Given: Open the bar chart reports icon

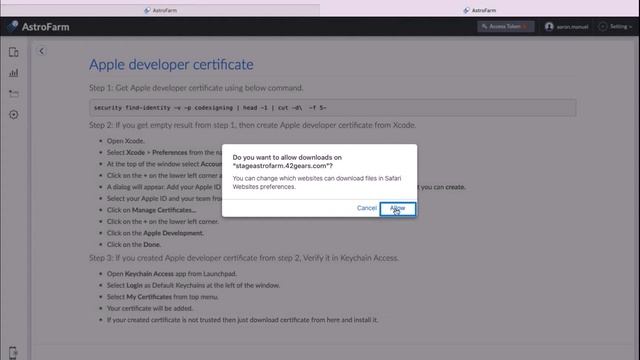Looking at the screenshot, I should click(x=13, y=73).
